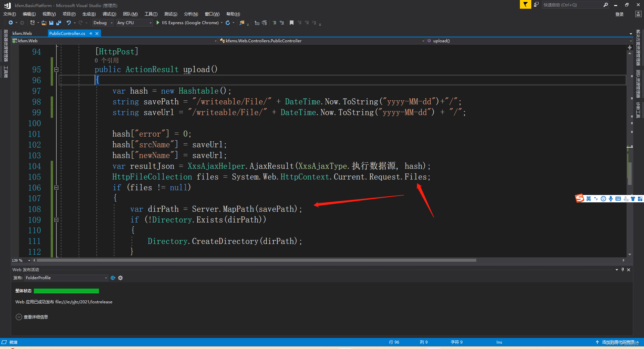Toggle pin on PublicController.cs tab
The image size is (644, 349).
(x=91, y=34)
